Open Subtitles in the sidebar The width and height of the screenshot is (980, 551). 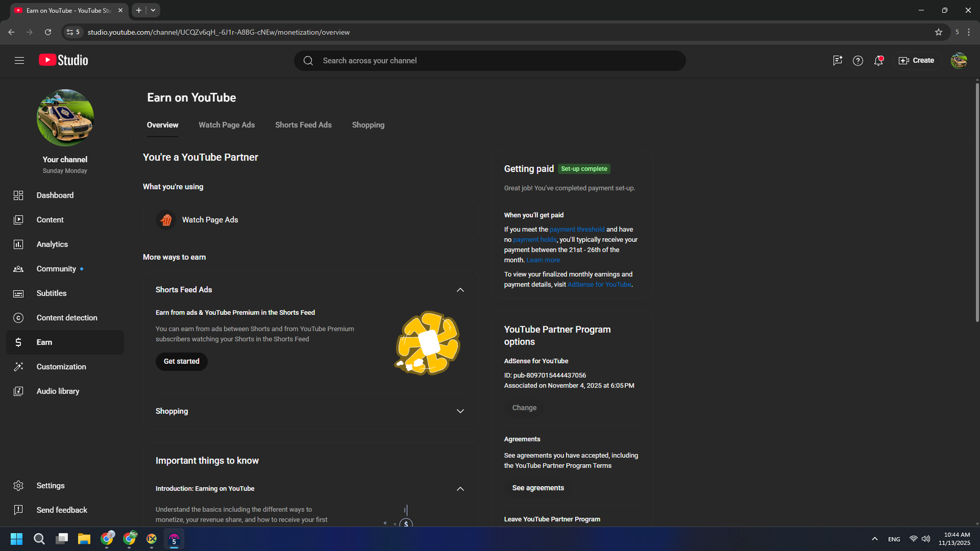pyautogui.click(x=65, y=293)
